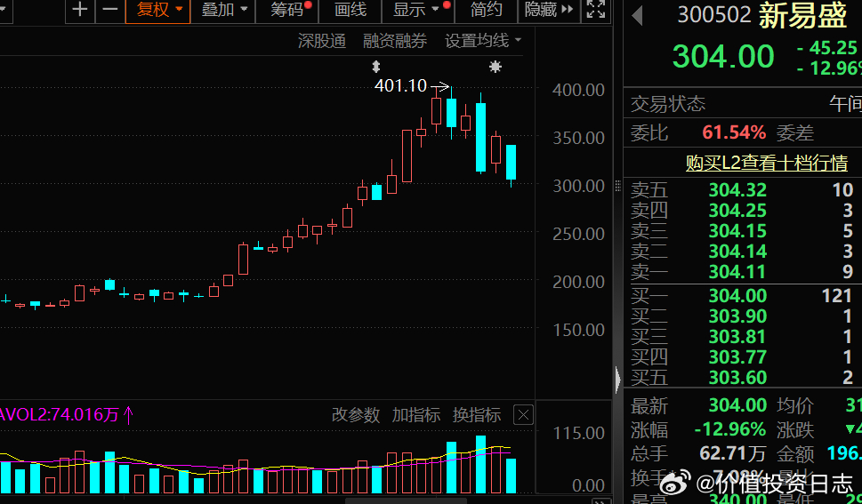This screenshot has width=862, height=504.
Task: Click the rightmost cyan volume bar
Action: tap(512, 476)
